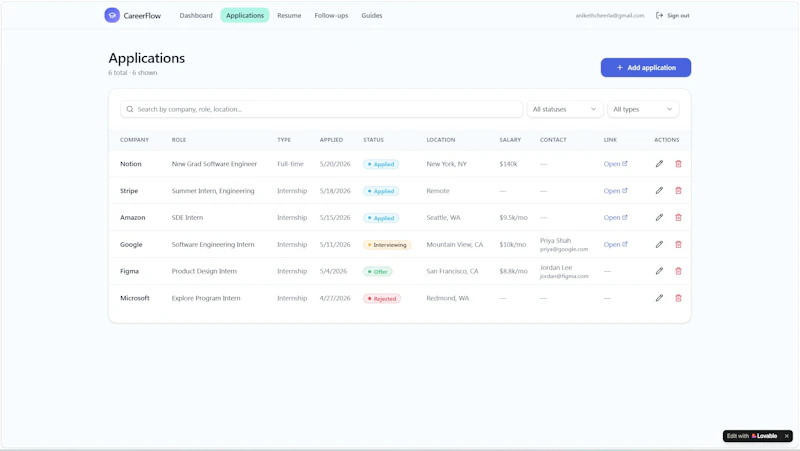800x451 pixels.
Task: Close the Edit with Lovable badge
Action: pyautogui.click(x=786, y=436)
